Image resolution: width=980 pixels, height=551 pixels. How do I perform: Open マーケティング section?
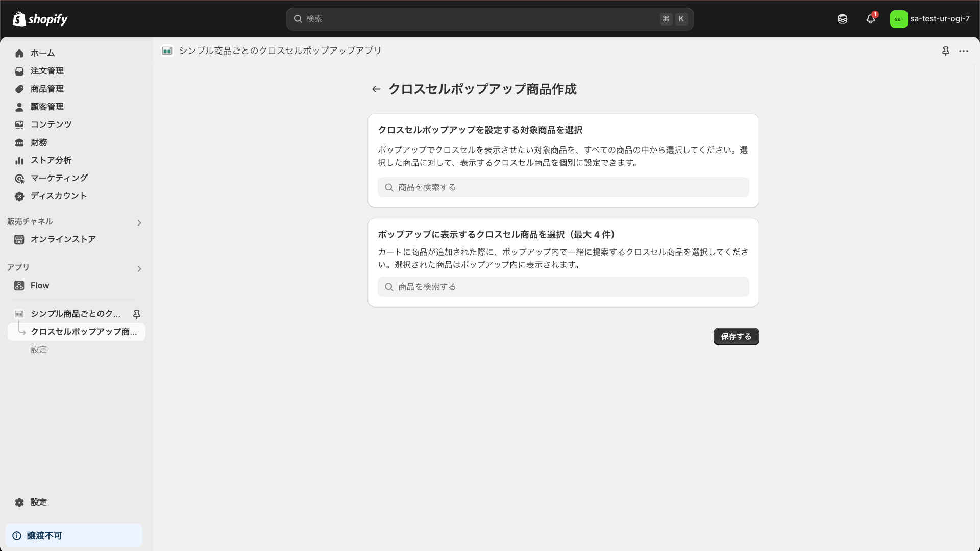pos(59,178)
